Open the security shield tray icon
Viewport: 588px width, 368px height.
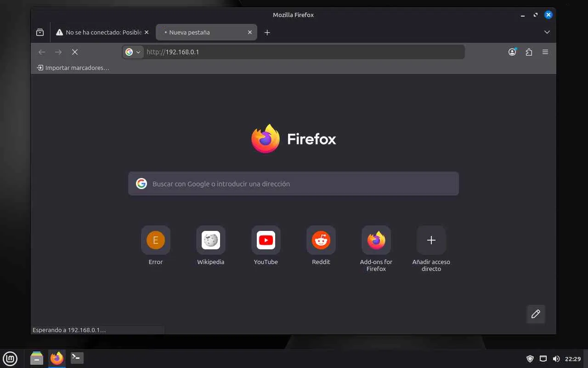click(x=530, y=359)
